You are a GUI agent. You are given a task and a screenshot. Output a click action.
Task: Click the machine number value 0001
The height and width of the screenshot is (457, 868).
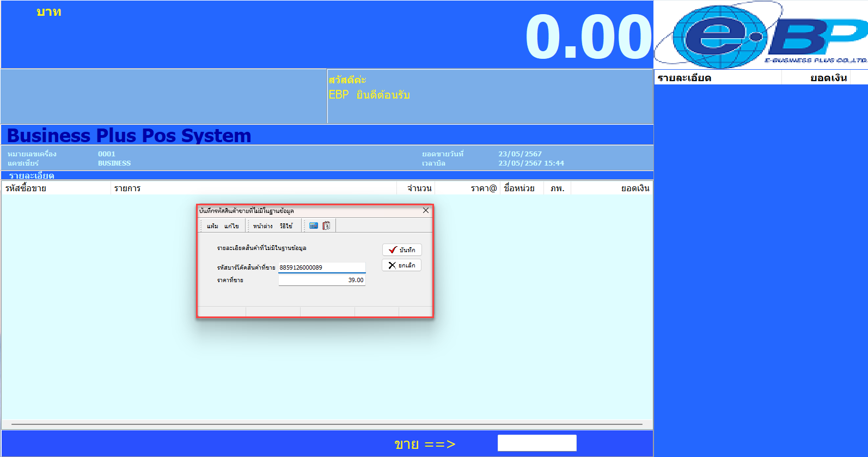[107, 154]
